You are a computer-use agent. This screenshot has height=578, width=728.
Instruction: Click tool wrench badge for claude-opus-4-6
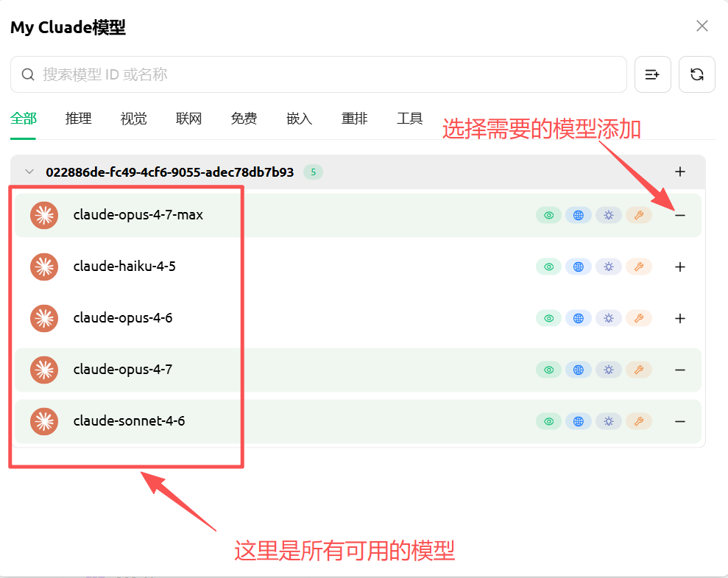tap(639, 319)
